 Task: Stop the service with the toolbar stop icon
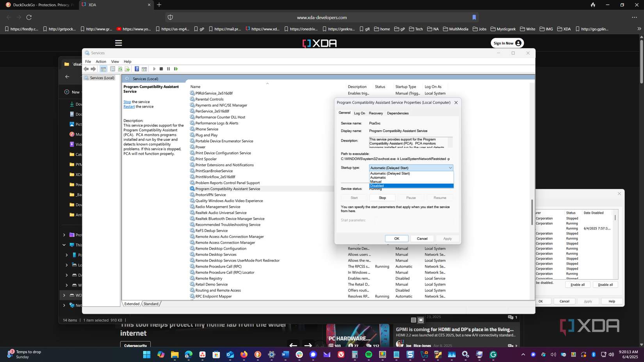(161, 69)
